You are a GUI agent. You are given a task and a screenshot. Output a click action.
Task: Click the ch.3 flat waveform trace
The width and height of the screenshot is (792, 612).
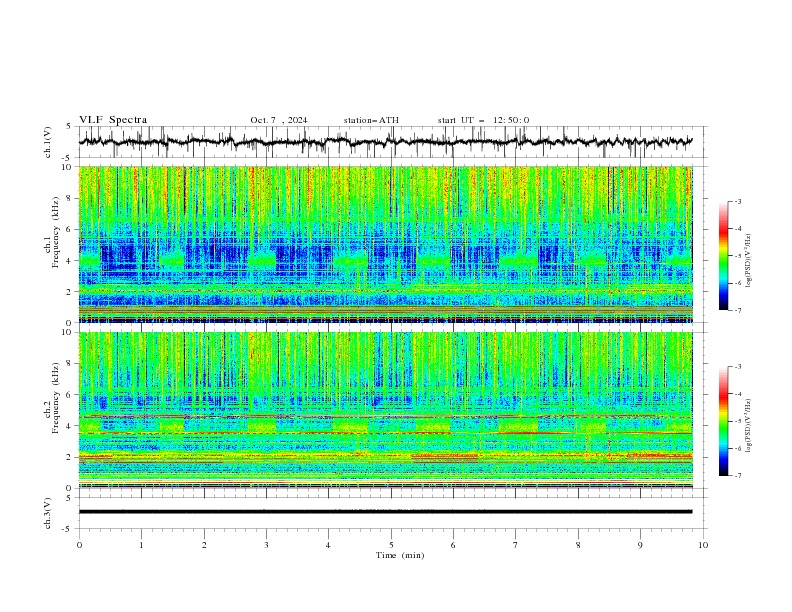pyautogui.click(x=385, y=512)
